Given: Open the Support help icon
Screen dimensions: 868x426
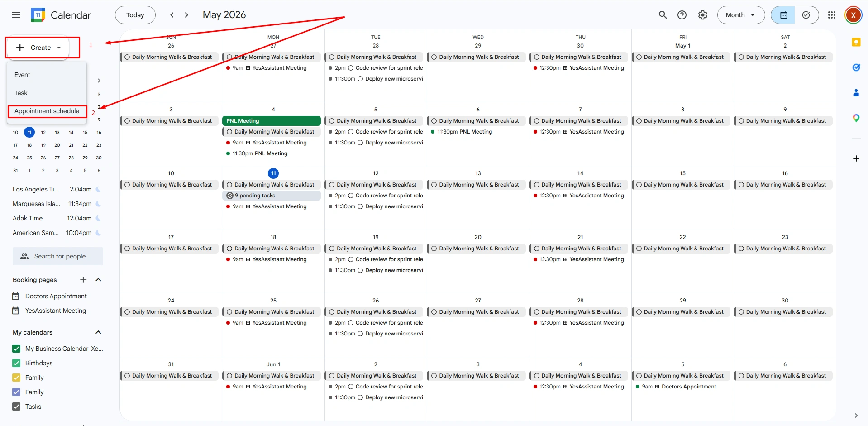Looking at the screenshot, I should (x=682, y=15).
